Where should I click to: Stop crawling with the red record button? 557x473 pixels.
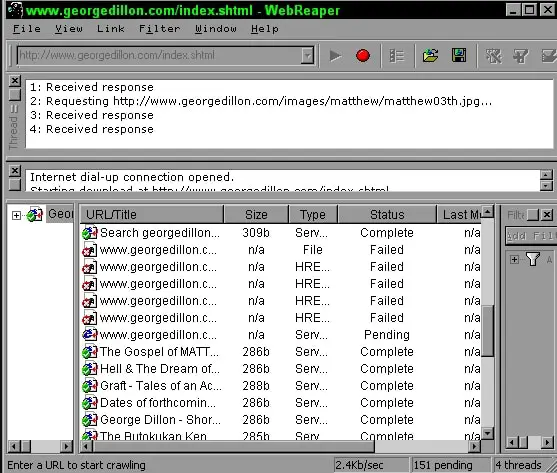point(363,56)
